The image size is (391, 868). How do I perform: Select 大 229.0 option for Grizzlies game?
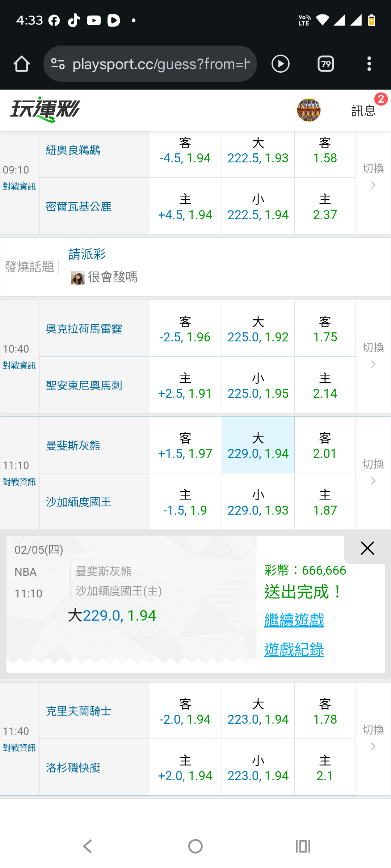[258, 445]
